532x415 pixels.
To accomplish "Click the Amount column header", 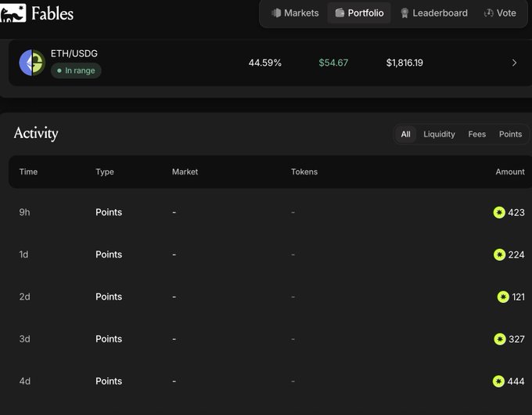I will pyautogui.click(x=510, y=171).
